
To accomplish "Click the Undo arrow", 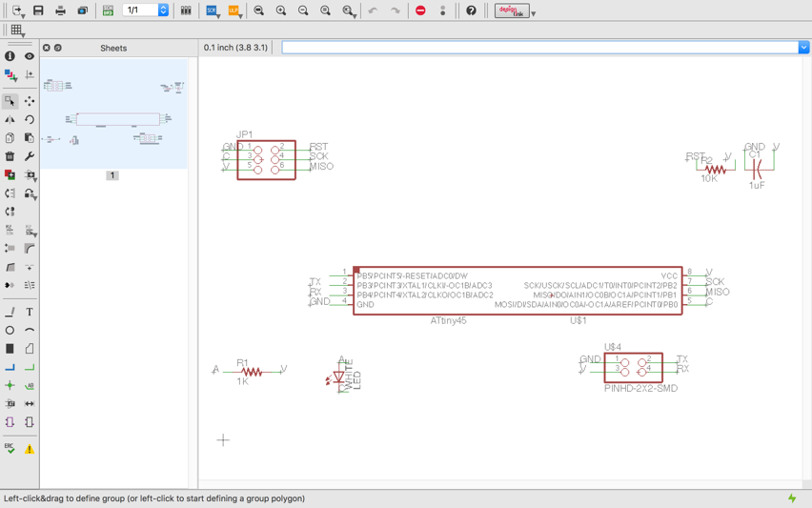I will (373, 10).
